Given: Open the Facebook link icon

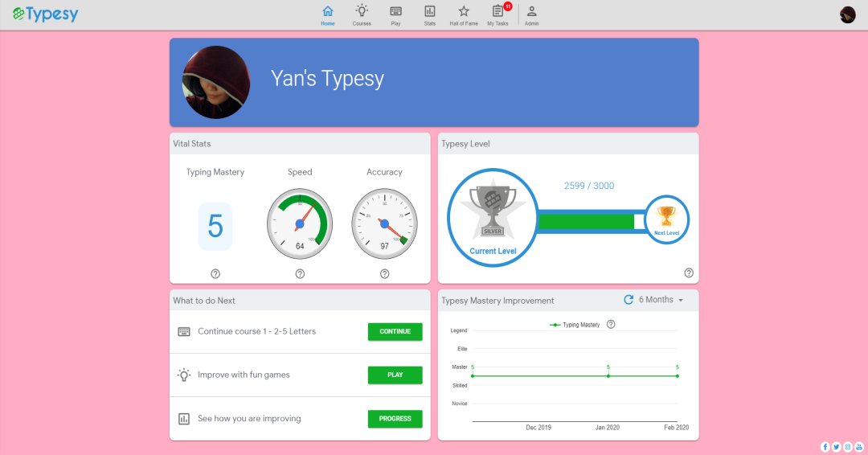Looking at the screenshot, I should (x=825, y=447).
